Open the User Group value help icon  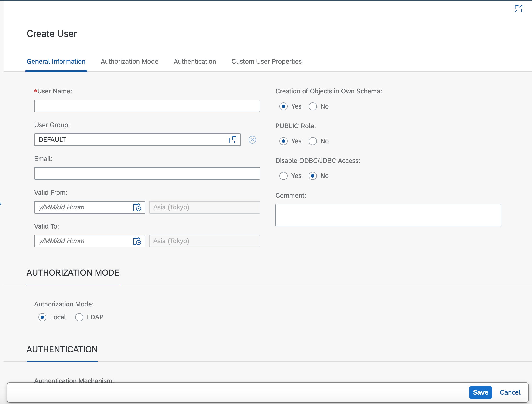(x=232, y=140)
